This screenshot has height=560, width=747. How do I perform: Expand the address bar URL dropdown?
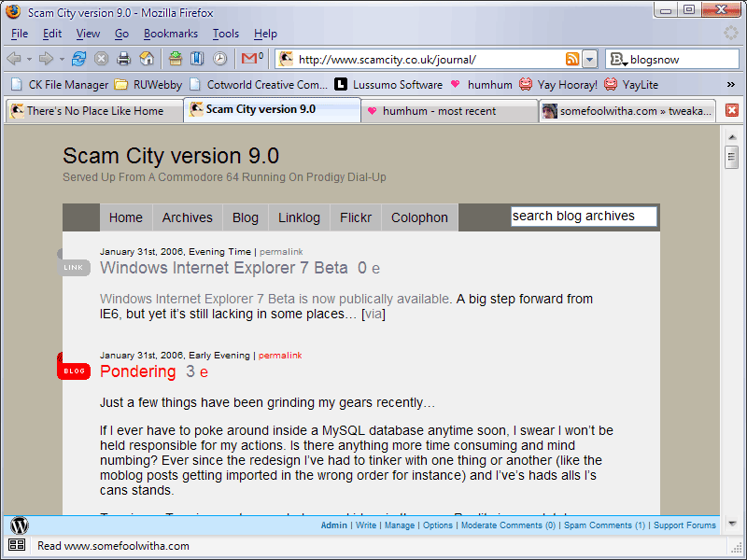pos(590,60)
